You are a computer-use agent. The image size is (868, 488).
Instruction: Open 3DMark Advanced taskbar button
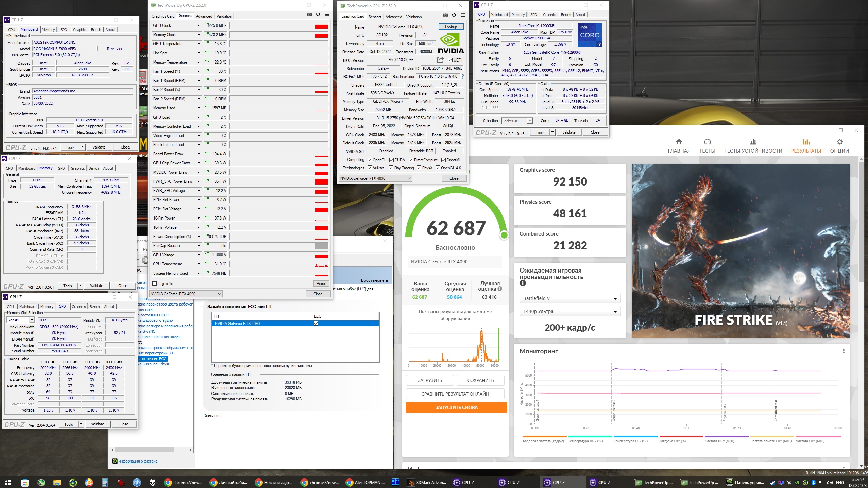point(427,482)
